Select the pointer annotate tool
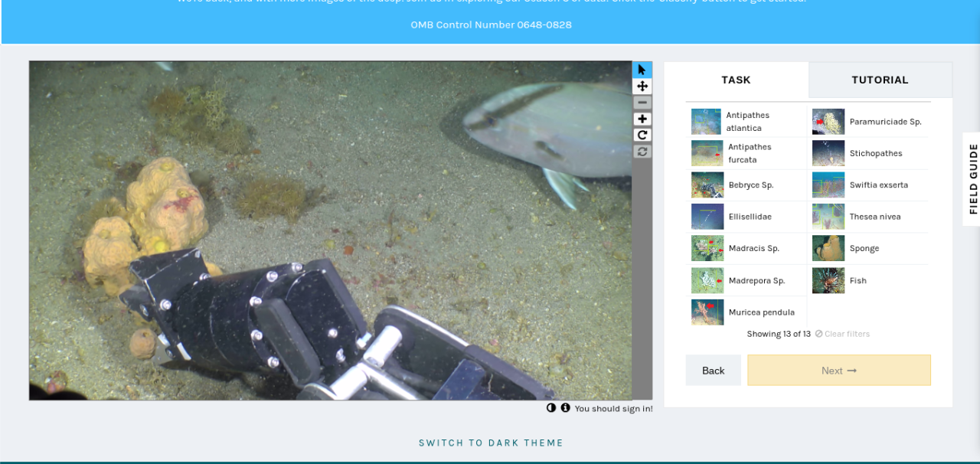This screenshot has width=980, height=464. pos(642,70)
